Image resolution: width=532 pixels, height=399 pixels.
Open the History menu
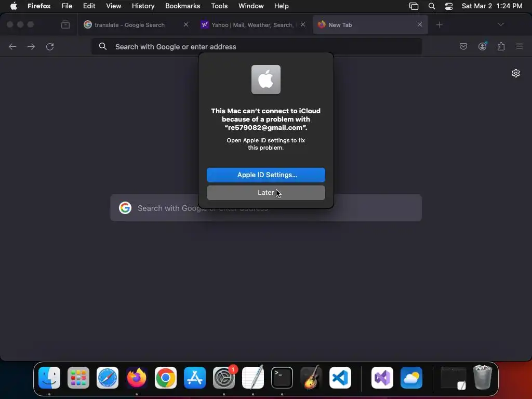tap(143, 6)
